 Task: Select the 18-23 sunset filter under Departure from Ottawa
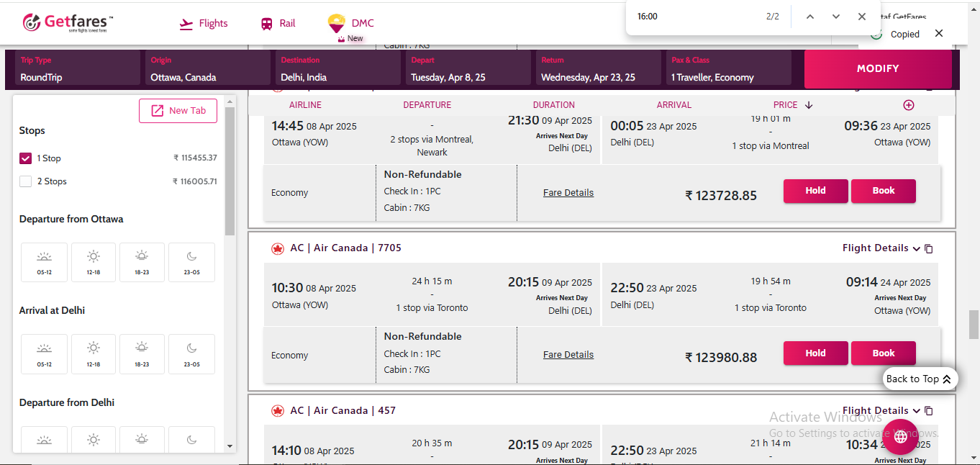142,262
